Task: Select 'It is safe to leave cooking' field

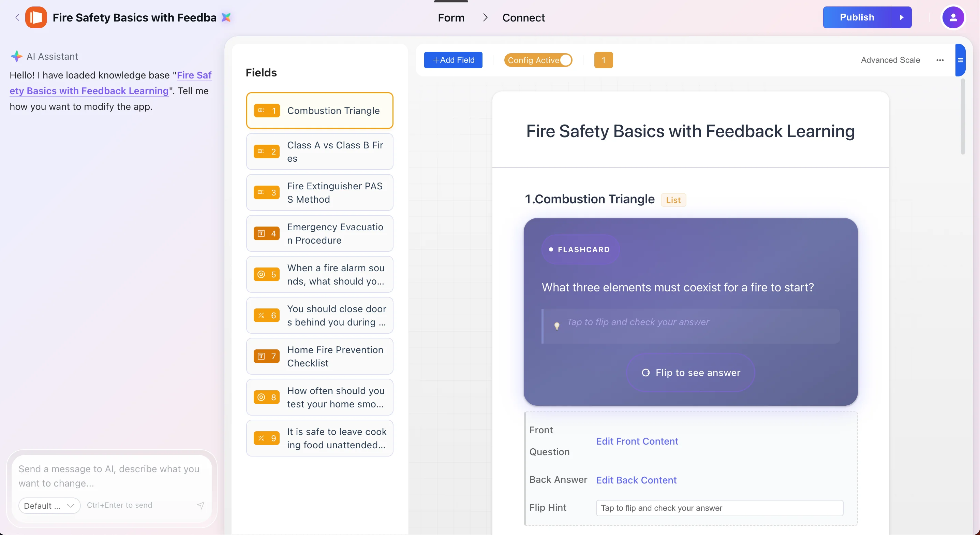Action: [x=320, y=438]
